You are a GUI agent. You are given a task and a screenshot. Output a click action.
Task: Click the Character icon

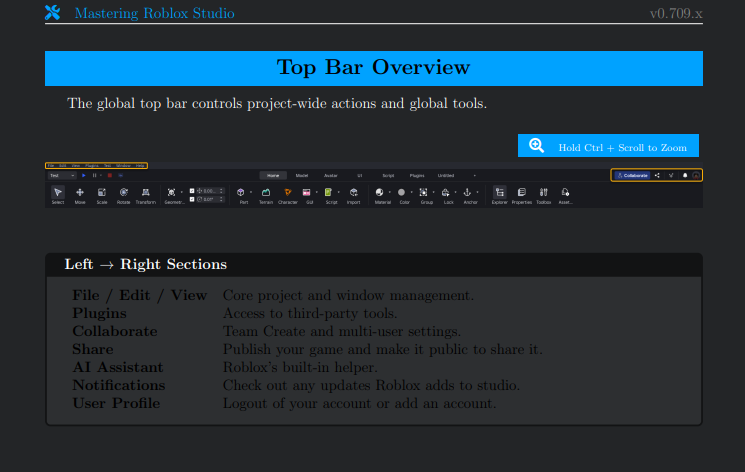point(288,192)
